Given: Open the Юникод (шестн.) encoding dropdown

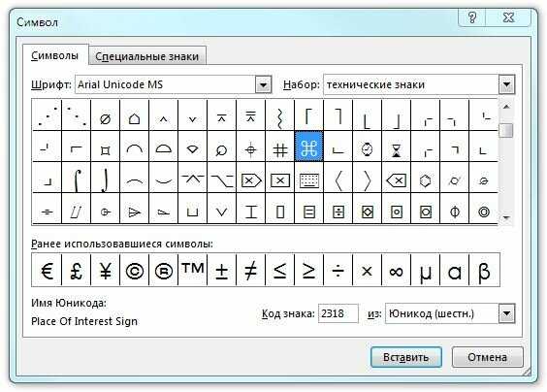Looking at the screenshot, I should click(506, 313).
